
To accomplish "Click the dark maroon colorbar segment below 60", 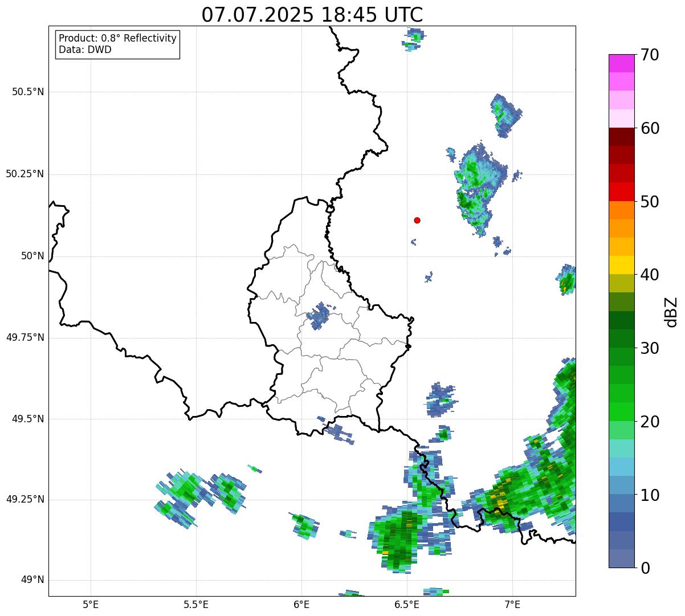I will 621,137.
